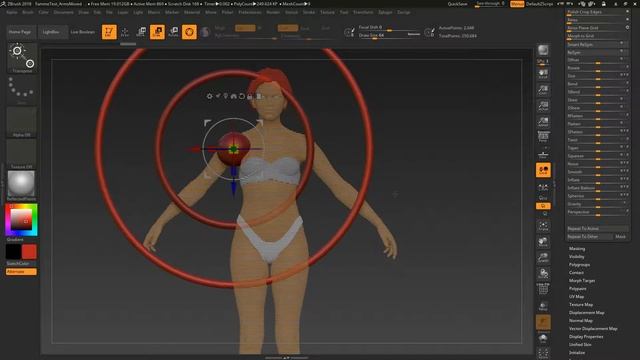The width and height of the screenshot is (640, 360).
Task: Click the Solo mode icon
Action: pyautogui.click(x=543, y=339)
